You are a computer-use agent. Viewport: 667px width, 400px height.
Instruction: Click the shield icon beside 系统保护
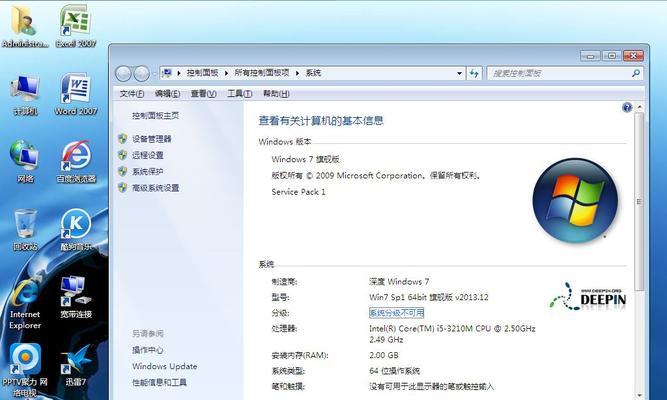coord(123,171)
